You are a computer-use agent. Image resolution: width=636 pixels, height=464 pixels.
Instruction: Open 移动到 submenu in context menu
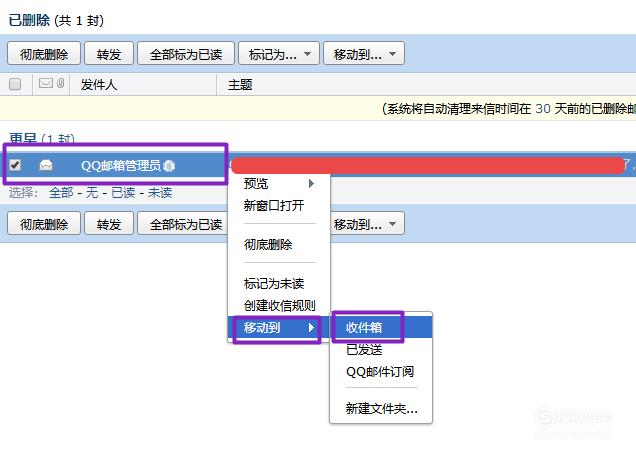[279, 328]
